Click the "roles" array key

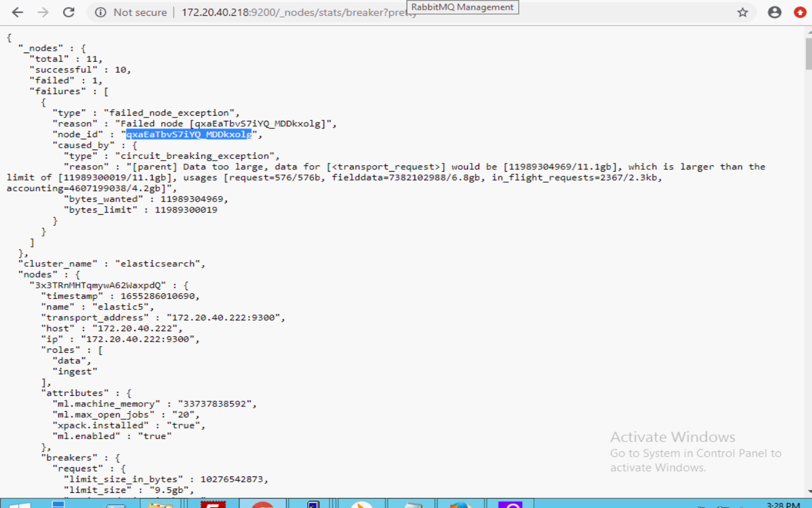coord(61,350)
